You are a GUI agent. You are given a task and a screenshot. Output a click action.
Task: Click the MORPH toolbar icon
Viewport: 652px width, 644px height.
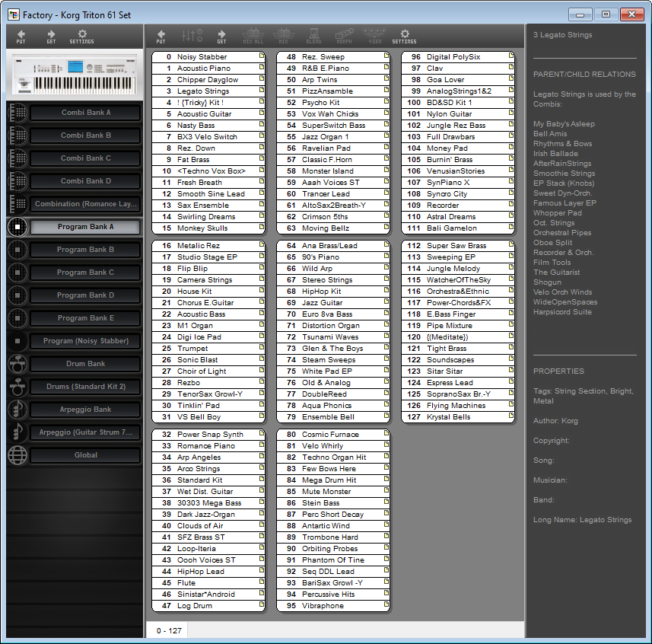345,37
